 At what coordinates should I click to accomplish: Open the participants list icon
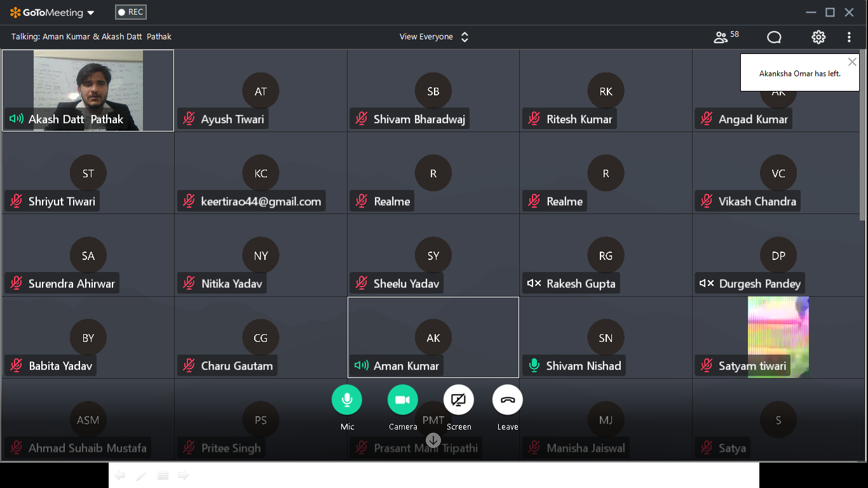[721, 37]
